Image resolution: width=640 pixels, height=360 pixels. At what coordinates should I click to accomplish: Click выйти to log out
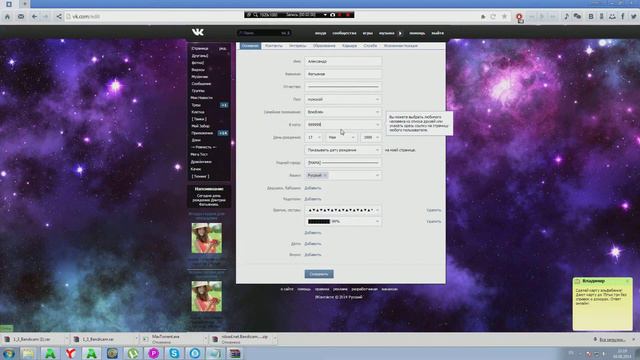click(x=438, y=33)
